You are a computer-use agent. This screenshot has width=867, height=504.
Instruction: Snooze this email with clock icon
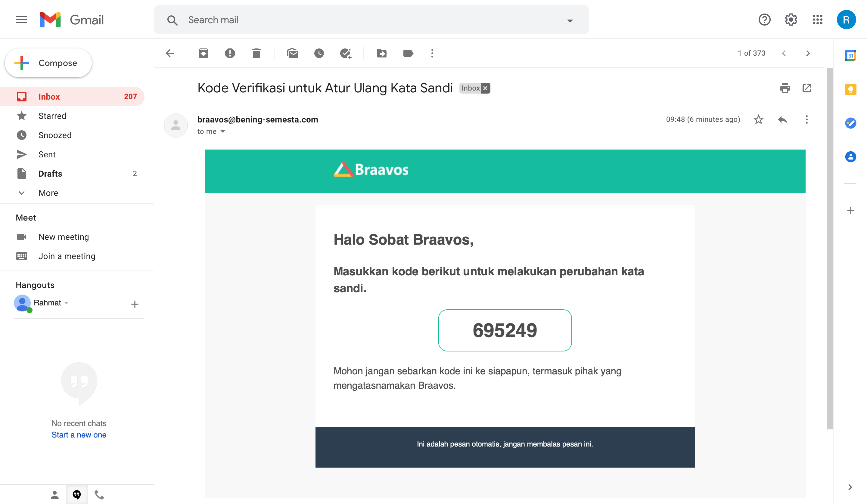tap(319, 53)
